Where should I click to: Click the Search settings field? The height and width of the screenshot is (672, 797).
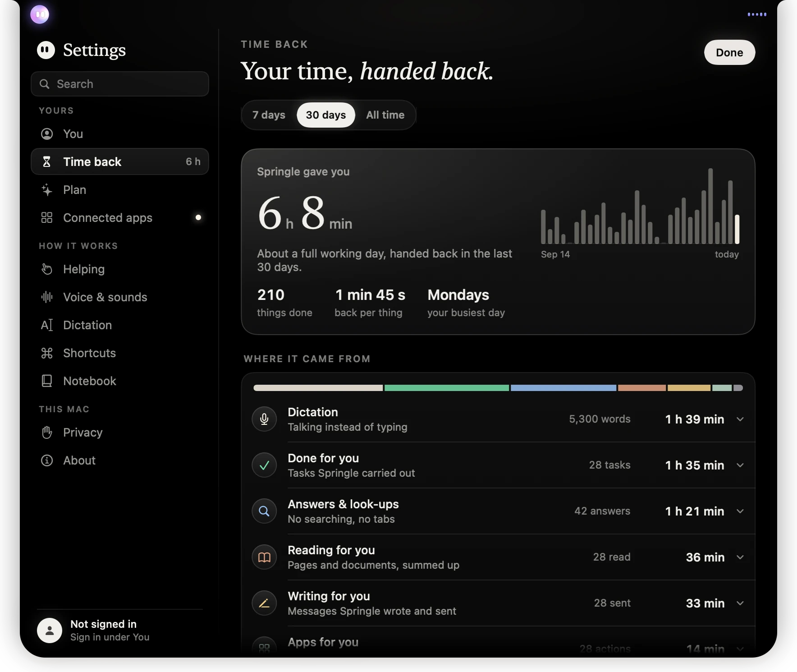(x=120, y=84)
